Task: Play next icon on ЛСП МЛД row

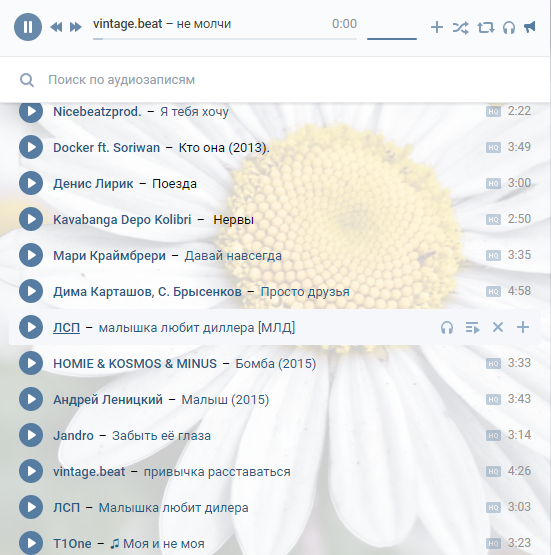Action: [472, 328]
